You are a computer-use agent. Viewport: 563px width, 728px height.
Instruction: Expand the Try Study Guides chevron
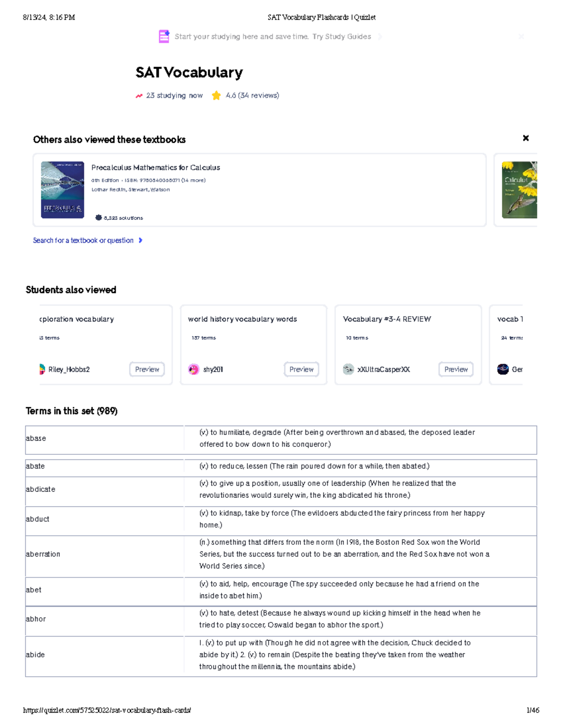[x=380, y=36]
